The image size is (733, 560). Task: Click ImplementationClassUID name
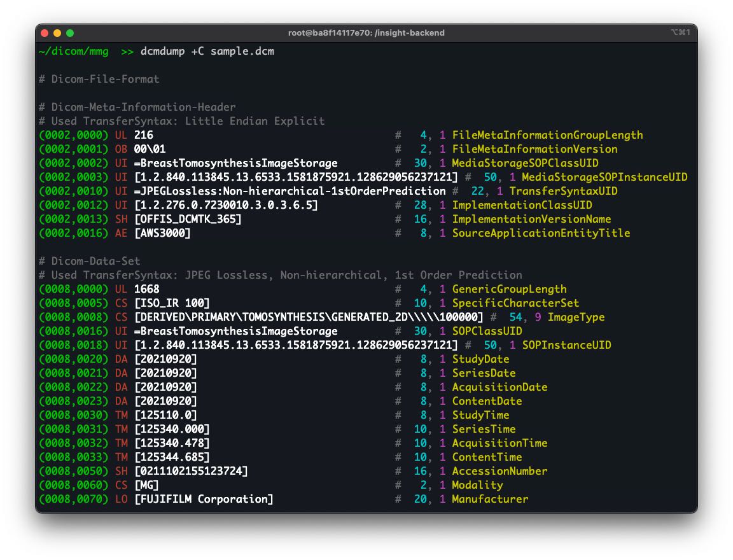(522, 205)
